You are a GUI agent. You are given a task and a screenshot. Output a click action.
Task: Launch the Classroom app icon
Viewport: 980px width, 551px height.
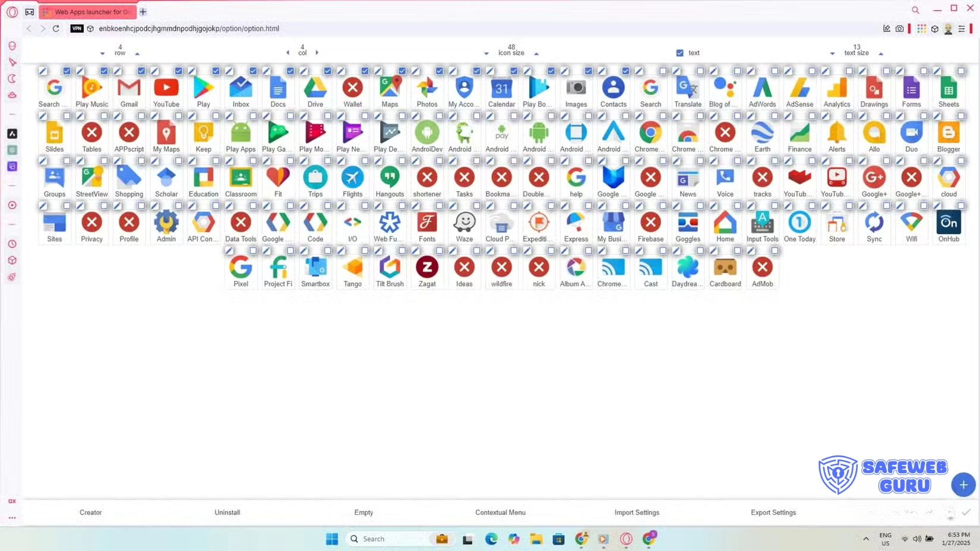pyautogui.click(x=241, y=178)
